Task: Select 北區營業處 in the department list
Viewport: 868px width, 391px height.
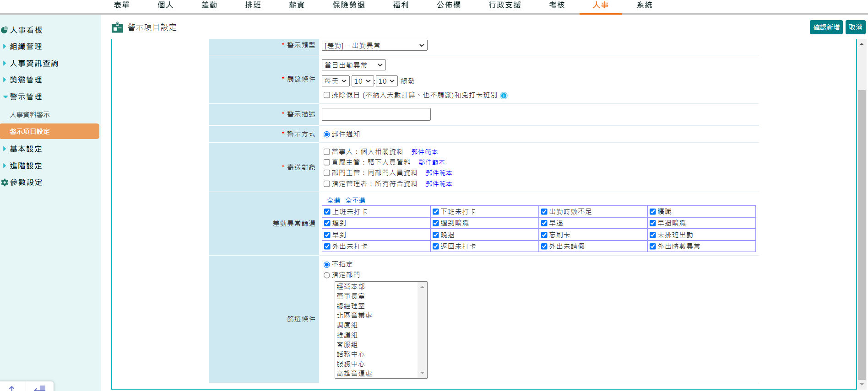Action: [x=354, y=316]
